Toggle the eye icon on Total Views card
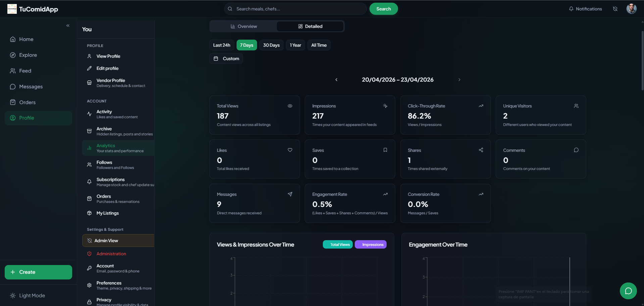Screen dimensions: 644x306 [x=290, y=106]
